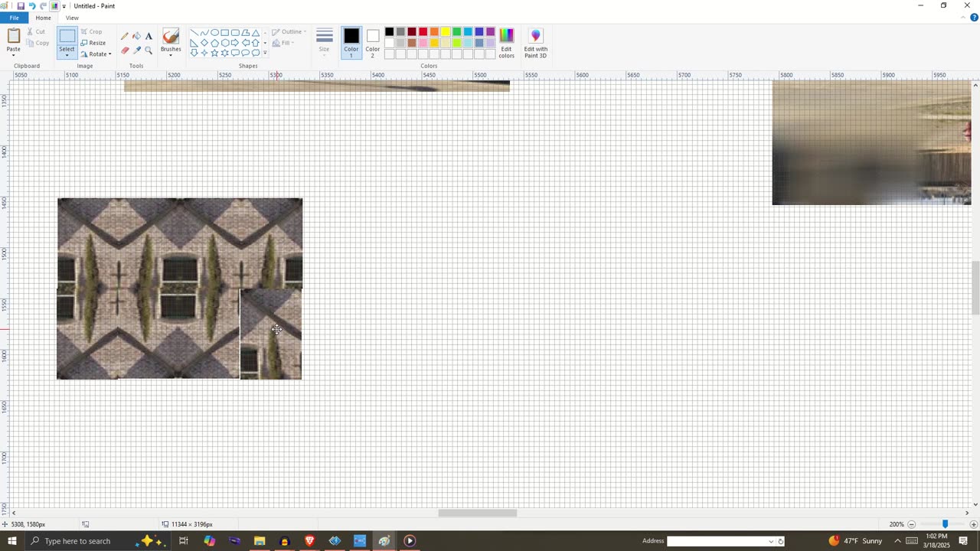The image size is (980, 551).
Task: Choose the Oval shape
Action: [215, 33]
